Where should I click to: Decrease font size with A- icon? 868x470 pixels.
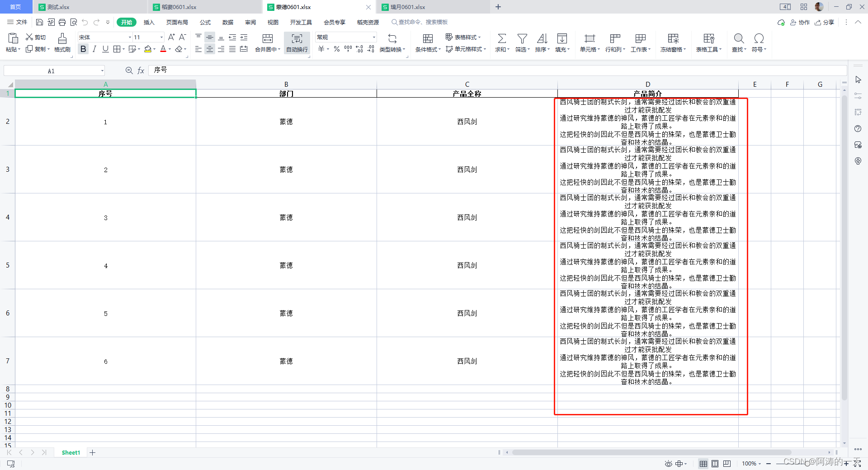183,37
